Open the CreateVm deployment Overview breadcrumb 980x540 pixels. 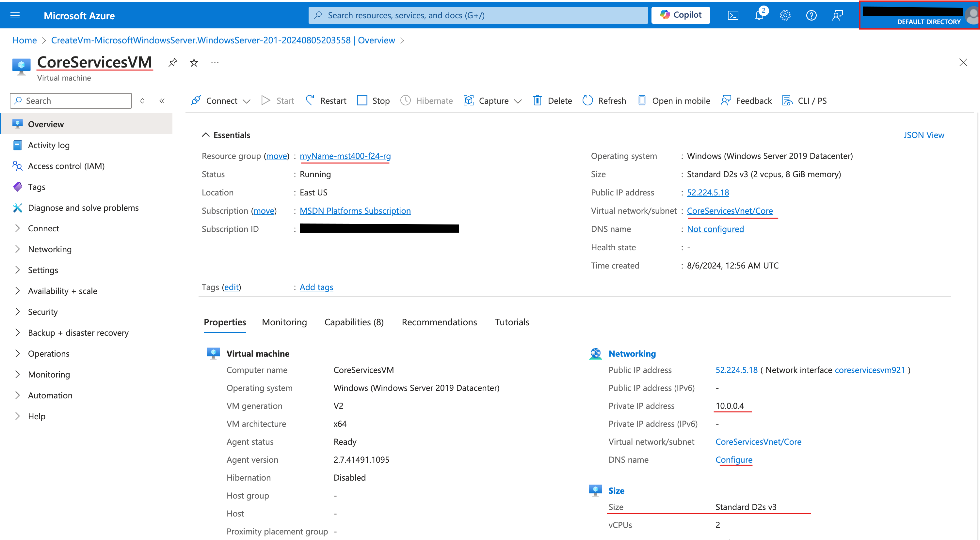tap(223, 40)
